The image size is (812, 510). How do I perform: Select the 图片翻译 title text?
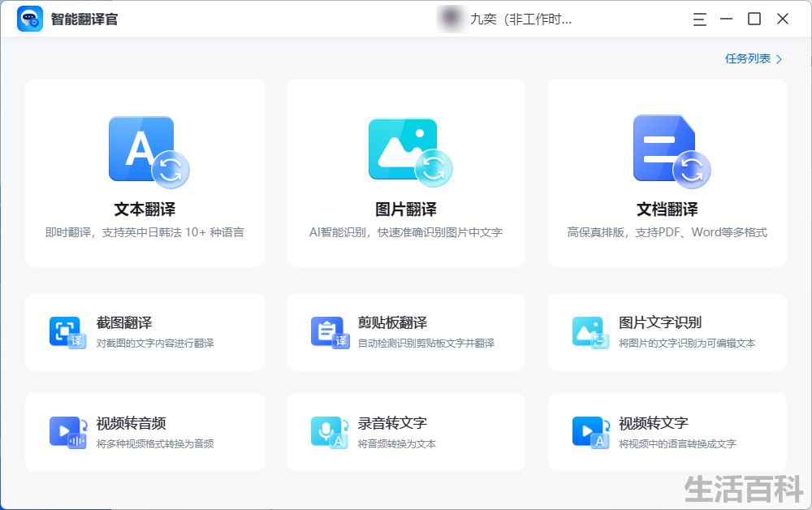pyautogui.click(x=405, y=210)
